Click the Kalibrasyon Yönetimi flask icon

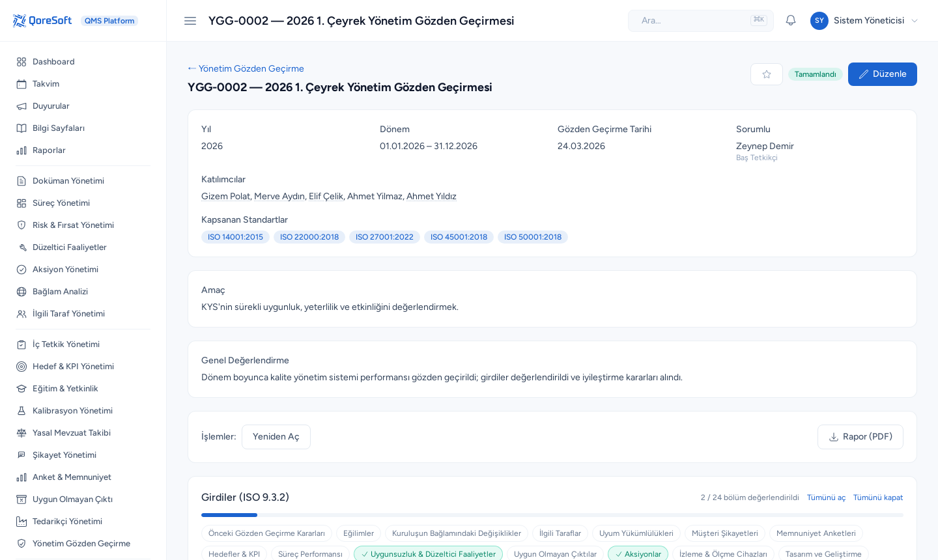pyautogui.click(x=21, y=411)
